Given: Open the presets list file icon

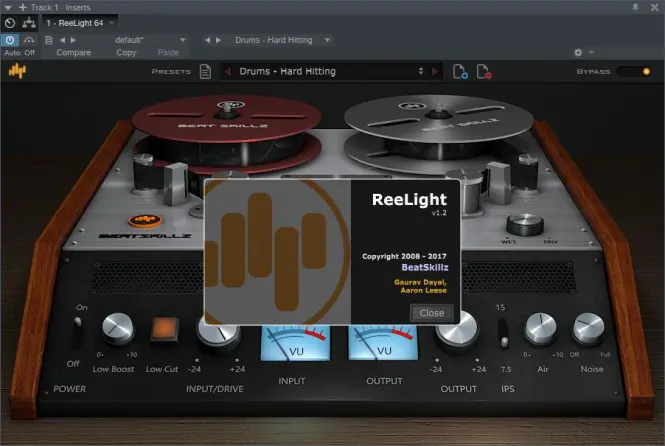Looking at the screenshot, I should pos(205,72).
